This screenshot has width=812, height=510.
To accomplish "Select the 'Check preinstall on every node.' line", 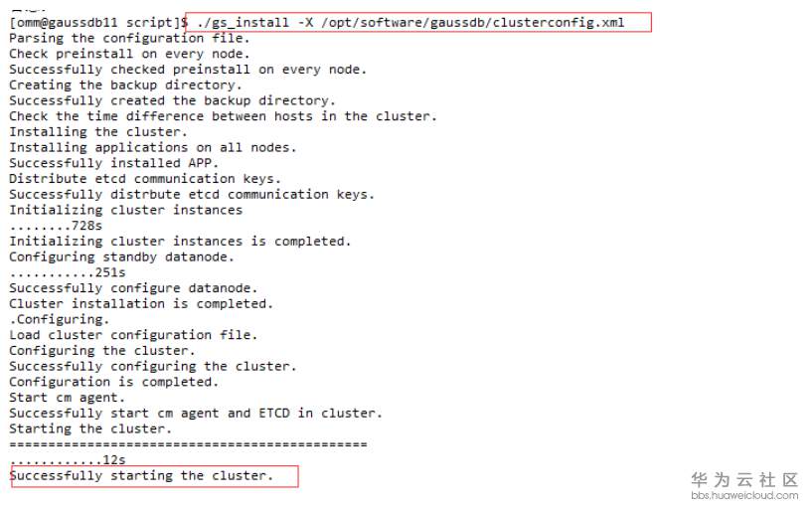I will click(x=129, y=54).
